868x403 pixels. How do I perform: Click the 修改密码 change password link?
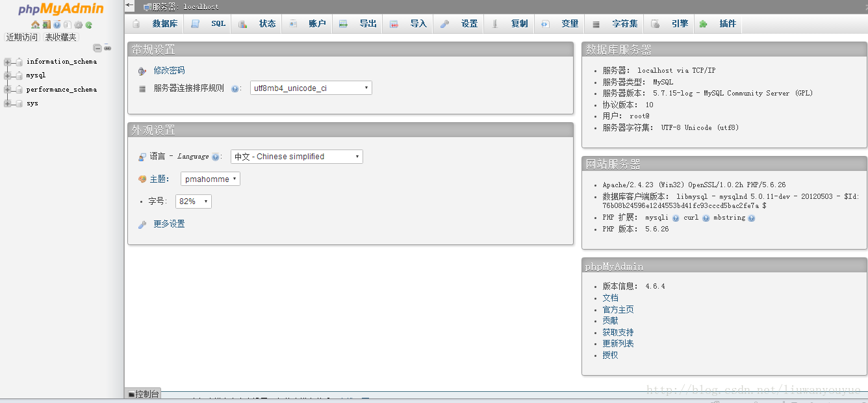tap(169, 70)
